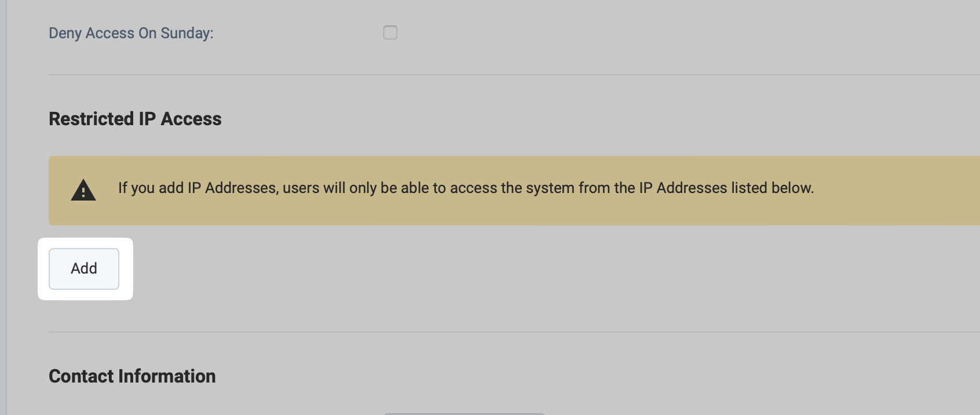The width and height of the screenshot is (980, 415).
Task: Click the Deny Access On Sunday label
Action: (x=131, y=33)
